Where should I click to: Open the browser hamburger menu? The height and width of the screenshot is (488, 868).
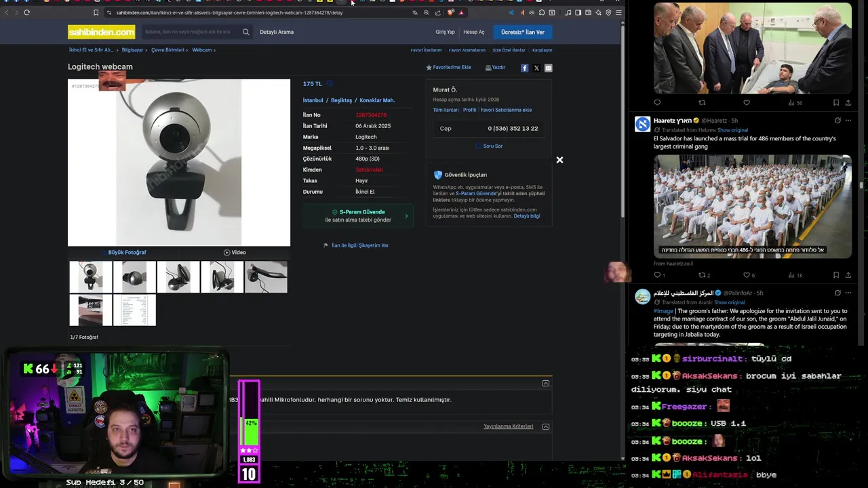click(x=618, y=12)
